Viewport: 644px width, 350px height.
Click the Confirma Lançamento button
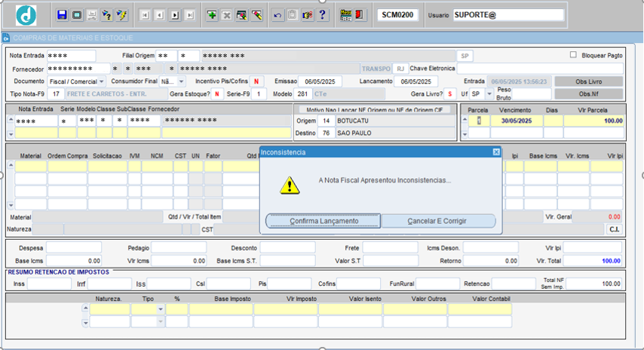click(x=323, y=221)
